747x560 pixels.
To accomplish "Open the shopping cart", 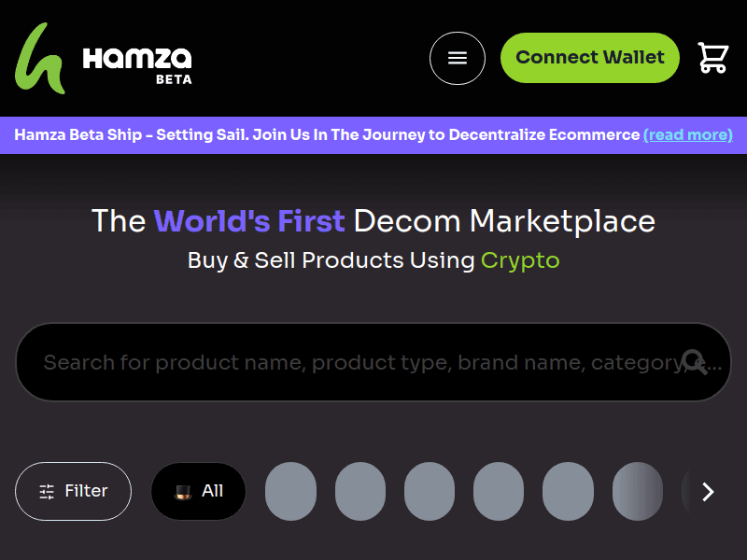I will (x=713, y=58).
